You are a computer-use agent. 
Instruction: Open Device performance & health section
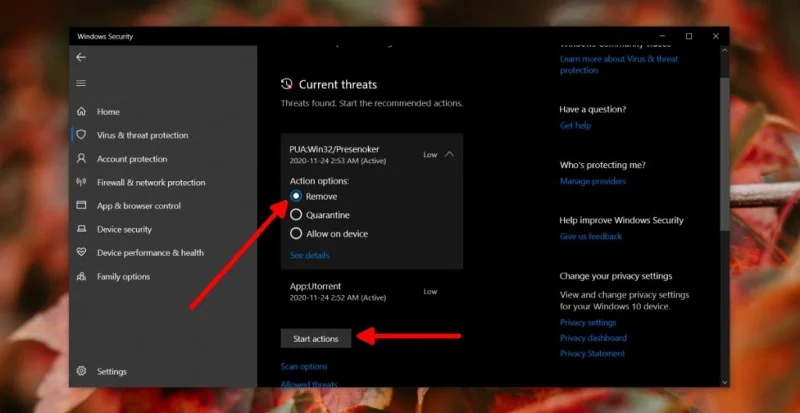150,252
